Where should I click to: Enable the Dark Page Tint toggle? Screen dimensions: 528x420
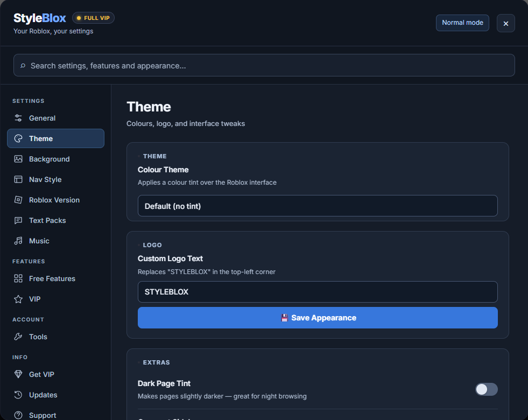click(486, 389)
